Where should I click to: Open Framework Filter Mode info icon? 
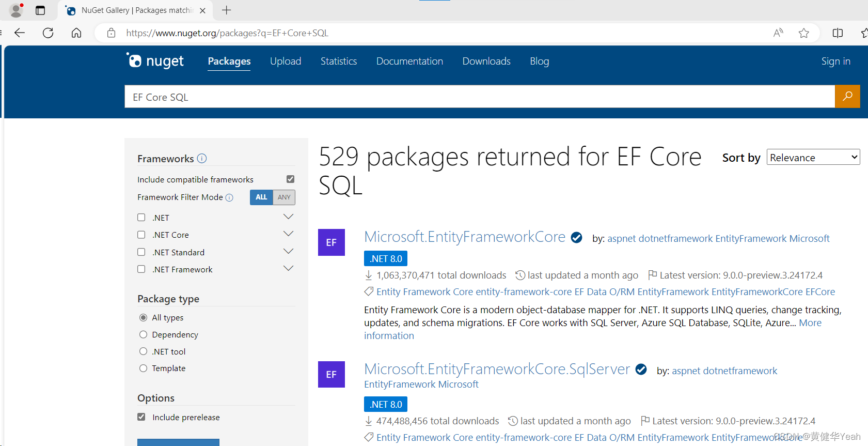coord(229,197)
